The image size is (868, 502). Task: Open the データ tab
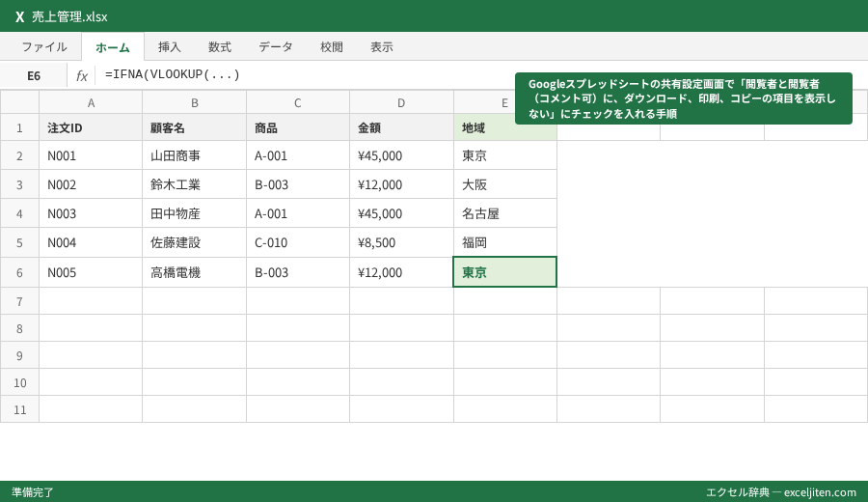point(276,47)
